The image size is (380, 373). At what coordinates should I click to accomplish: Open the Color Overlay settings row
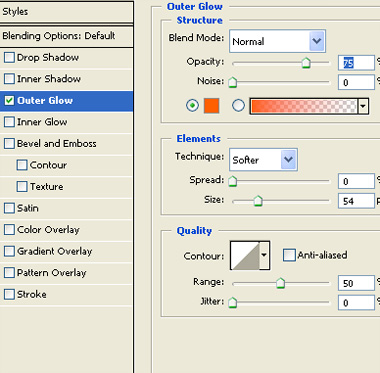(67, 230)
